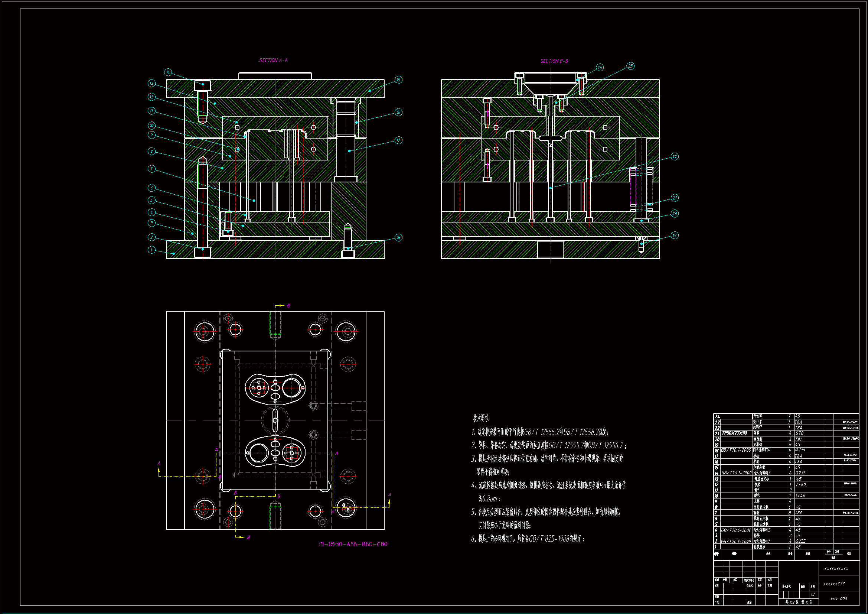Viewport: 868px width, 614px height.
Task: Click the 技术要求 heading text
Action: point(480,418)
